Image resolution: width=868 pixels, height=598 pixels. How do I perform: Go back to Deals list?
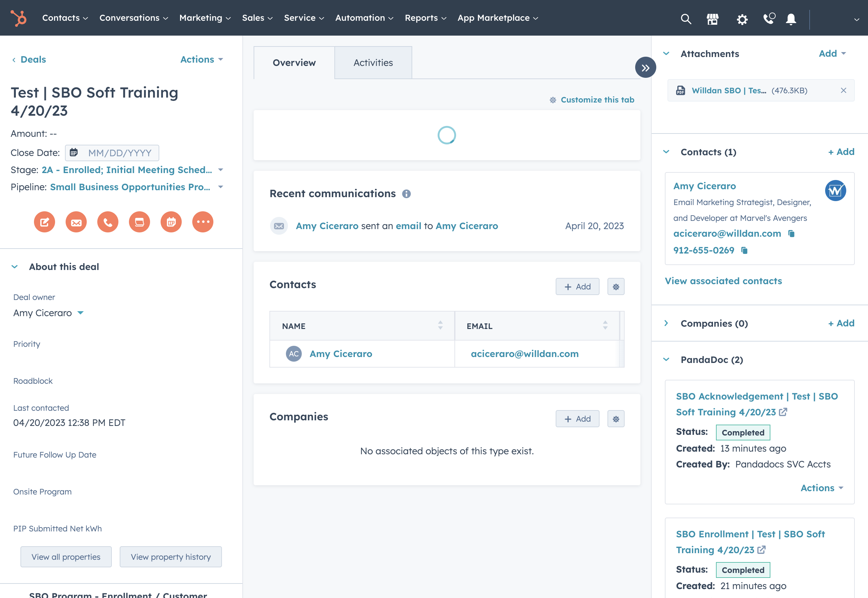pos(29,59)
